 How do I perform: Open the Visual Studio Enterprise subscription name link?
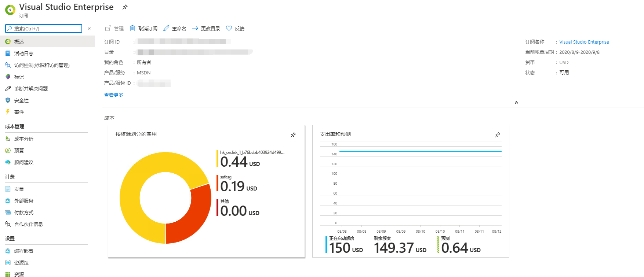click(x=584, y=42)
